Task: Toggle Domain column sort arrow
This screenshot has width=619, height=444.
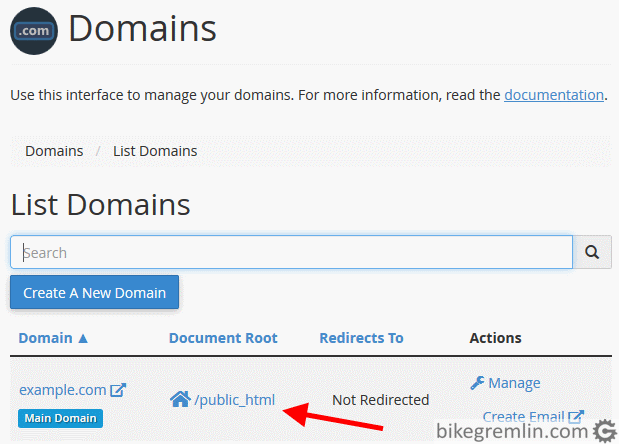Action: [x=83, y=338]
